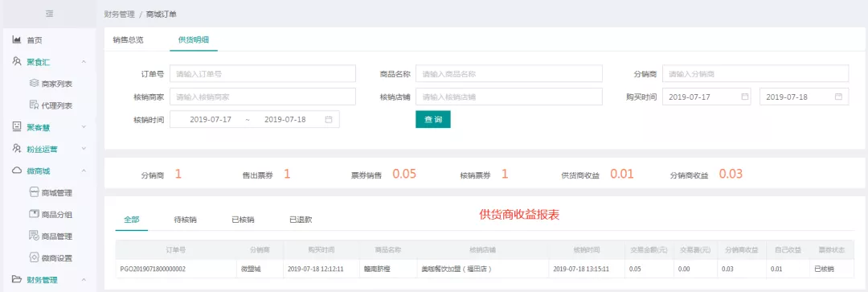This screenshot has width=868, height=292.
Task: Open 商家列表 via its layers icon
Action: [x=33, y=83]
